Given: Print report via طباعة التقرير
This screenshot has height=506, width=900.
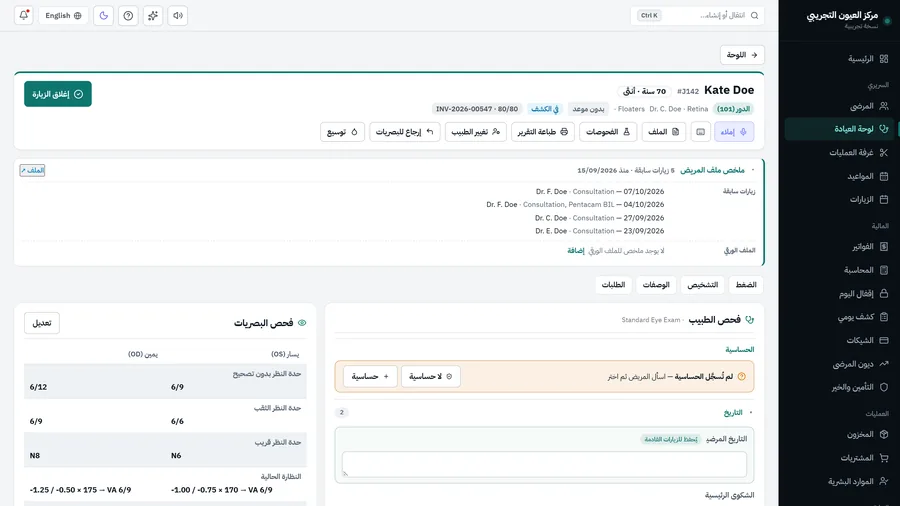Looking at the screenshot, I should click(x=542, y=132).
